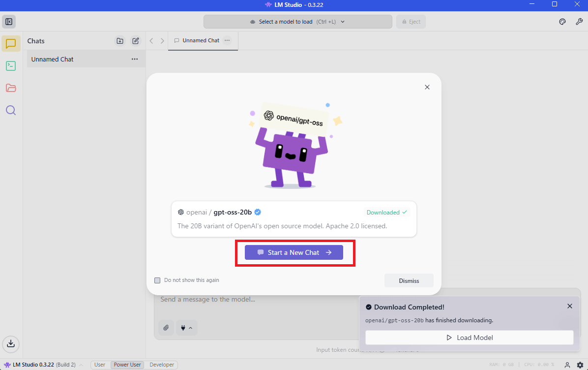This screenshot has width=588, height=370.
Task: Click the LM Studio logo in status bar
Action: click(x=7, y=365)
